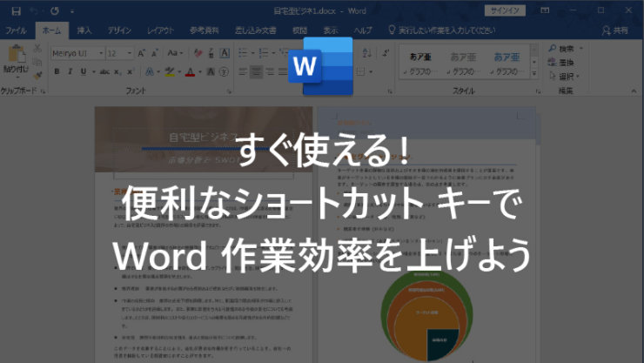
Task: Toggle Italic formatting
Action: click(70, 72)
